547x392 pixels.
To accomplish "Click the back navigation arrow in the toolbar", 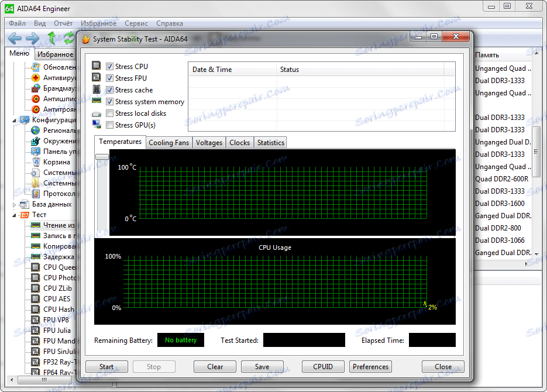I will (15, 39).
